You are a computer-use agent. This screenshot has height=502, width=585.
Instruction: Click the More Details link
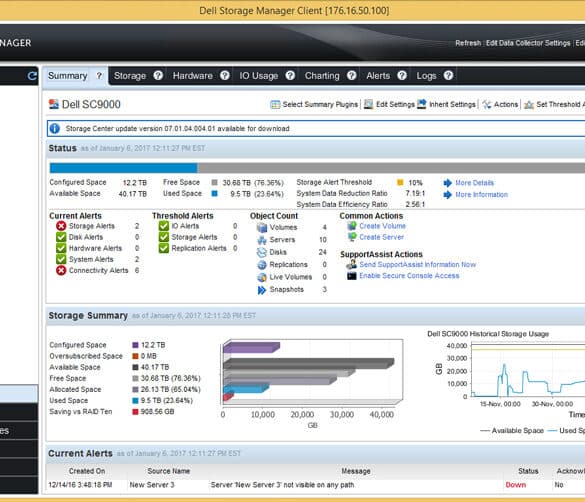click(x=475, y=183)
